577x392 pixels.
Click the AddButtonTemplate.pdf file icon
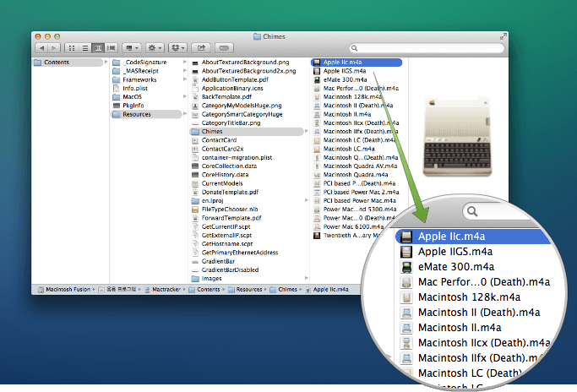(195, 79)
